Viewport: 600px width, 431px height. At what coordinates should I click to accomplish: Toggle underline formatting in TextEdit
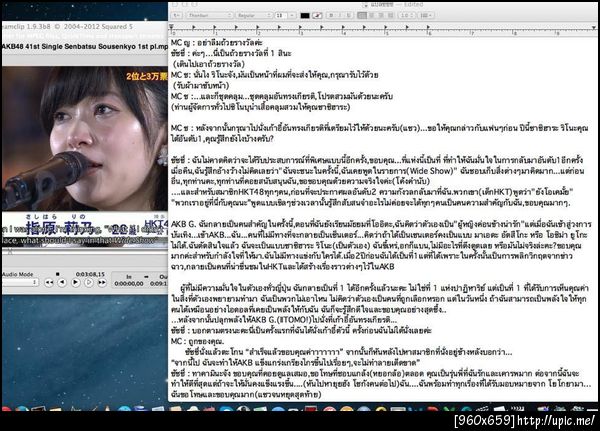(349, 16)
